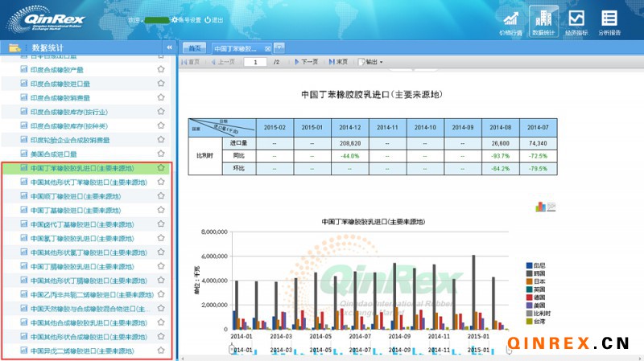Open the 分析报告 analysis report icon

coord(609,22)
